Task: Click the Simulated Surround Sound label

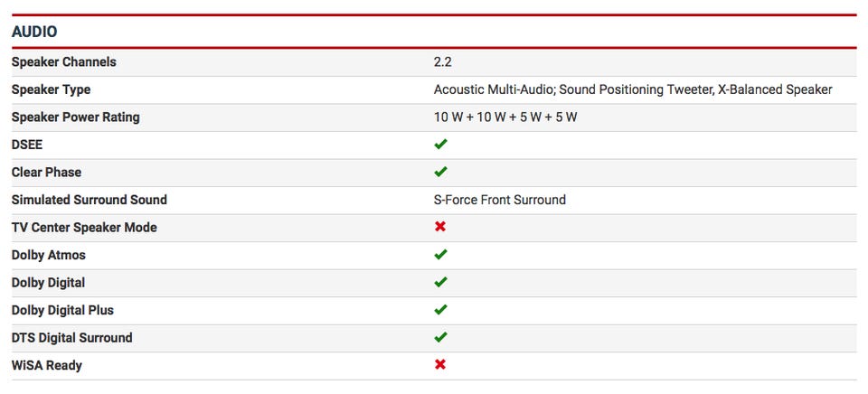Action: pos(89,200)
